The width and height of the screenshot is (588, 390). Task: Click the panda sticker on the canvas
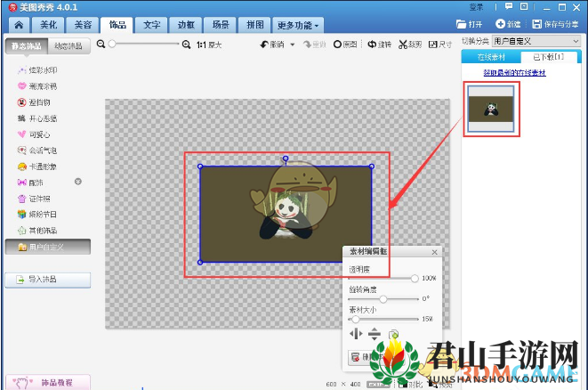(286, 215)
